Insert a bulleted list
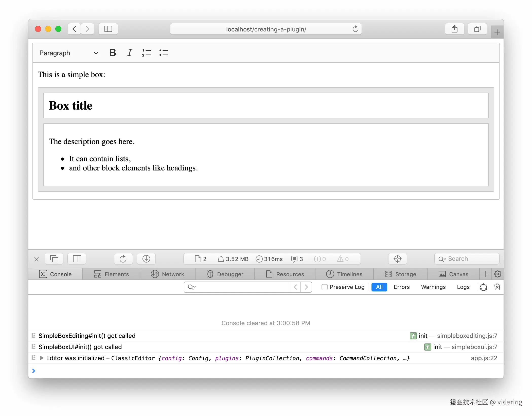This screenshot has width=532, height=416. (x=164, y=53)
